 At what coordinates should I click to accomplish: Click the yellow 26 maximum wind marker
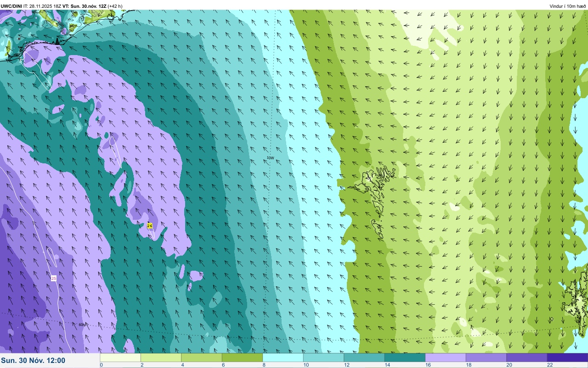pos(150,226)
